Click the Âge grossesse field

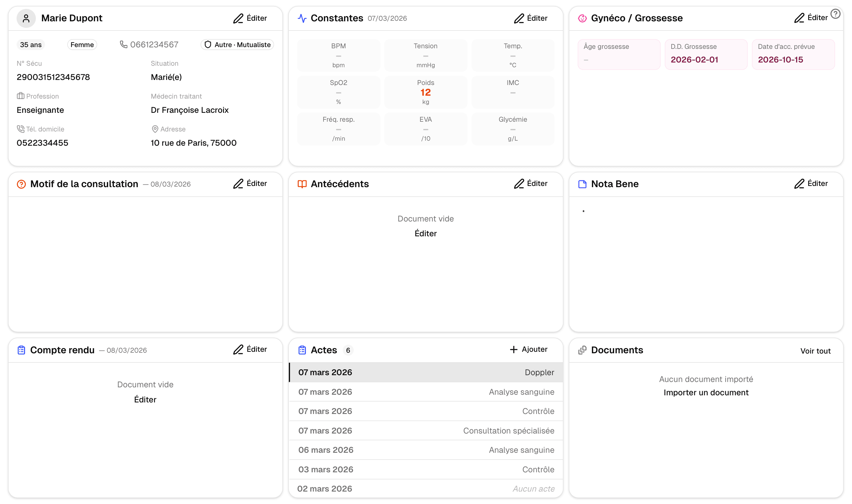(619, 54)
